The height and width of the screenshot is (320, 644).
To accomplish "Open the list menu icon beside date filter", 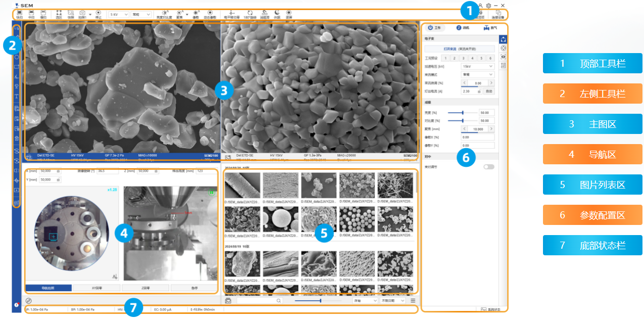I will pos(413,300).
